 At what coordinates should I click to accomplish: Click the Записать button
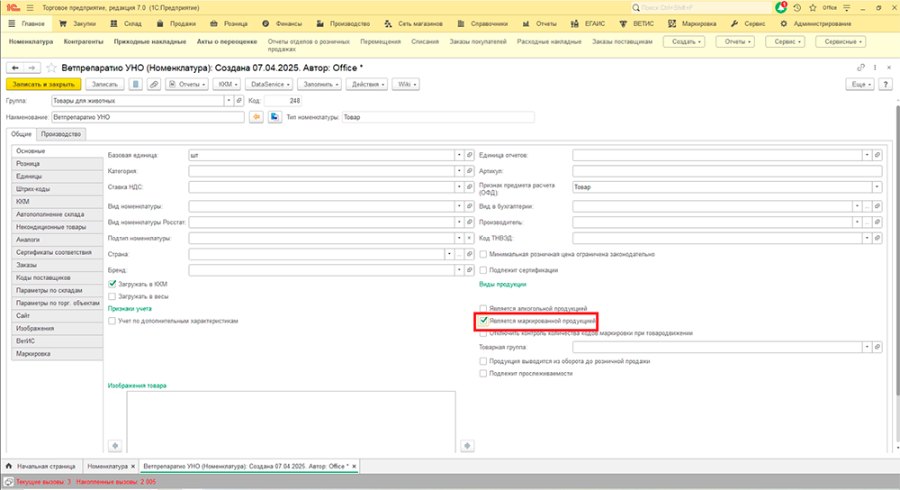pos(105,84)
